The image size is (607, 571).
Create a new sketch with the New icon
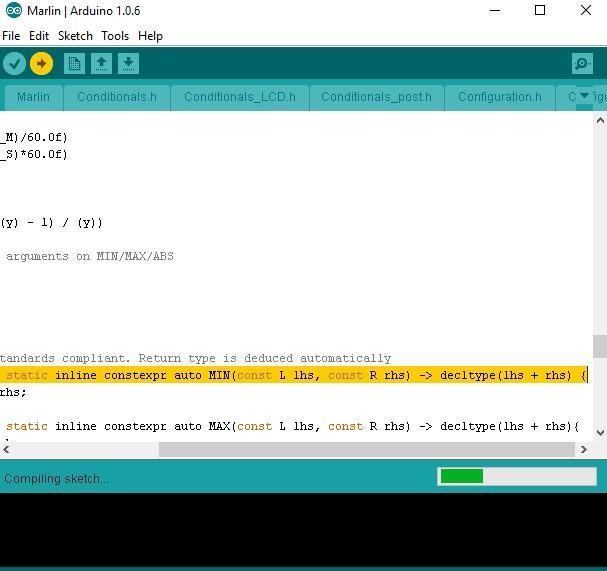(x=74, y=64)
